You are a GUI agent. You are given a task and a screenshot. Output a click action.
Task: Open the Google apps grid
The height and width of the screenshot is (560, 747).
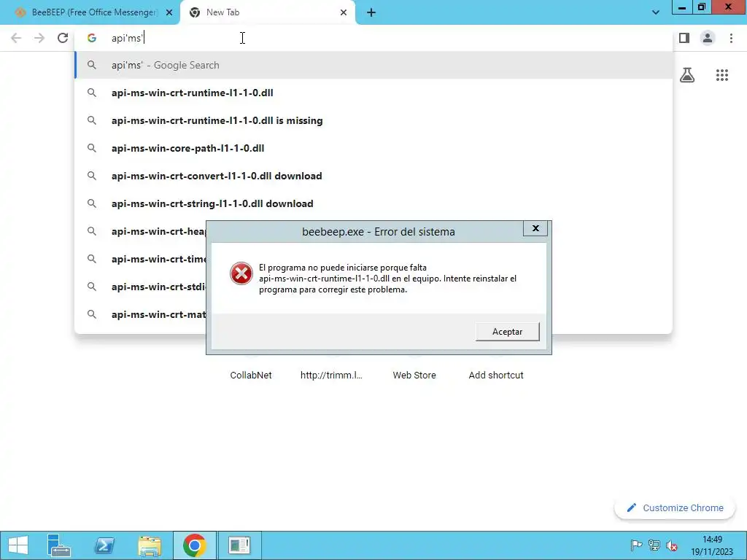(x=722, y=75)
